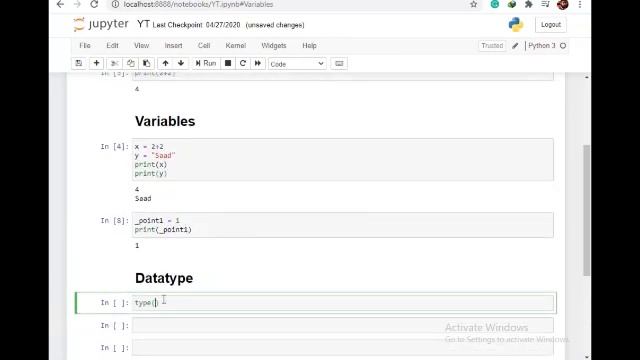This screenshot has width=640, height=360.
Task: Click the scrollbar down arrow
Action: [587, 357]
